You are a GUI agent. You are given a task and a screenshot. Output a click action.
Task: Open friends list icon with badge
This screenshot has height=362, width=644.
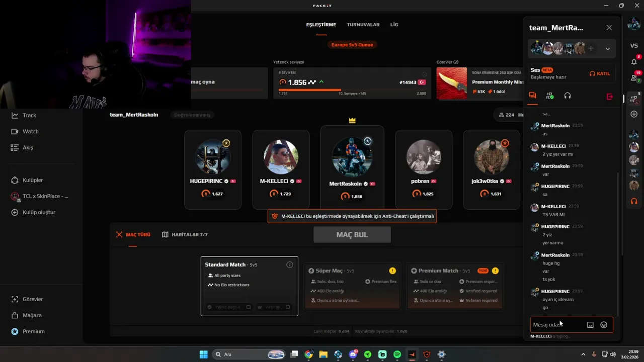coord(634,77)
